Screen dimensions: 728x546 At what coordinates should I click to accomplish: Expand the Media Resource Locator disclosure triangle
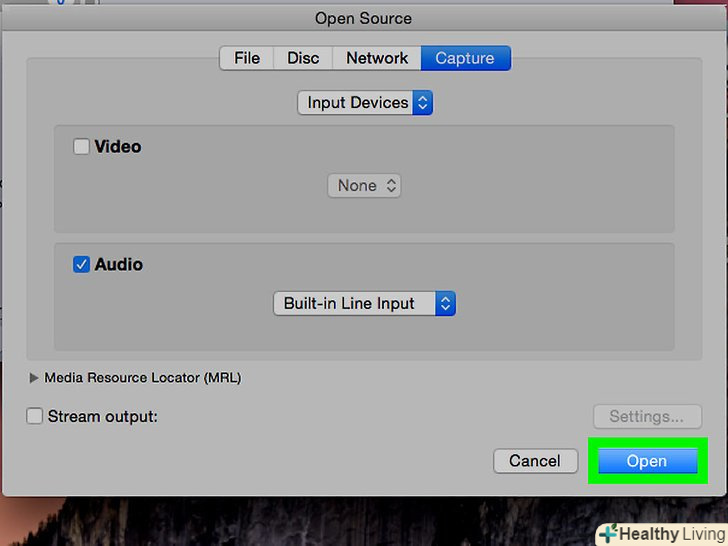coord(34,378)
